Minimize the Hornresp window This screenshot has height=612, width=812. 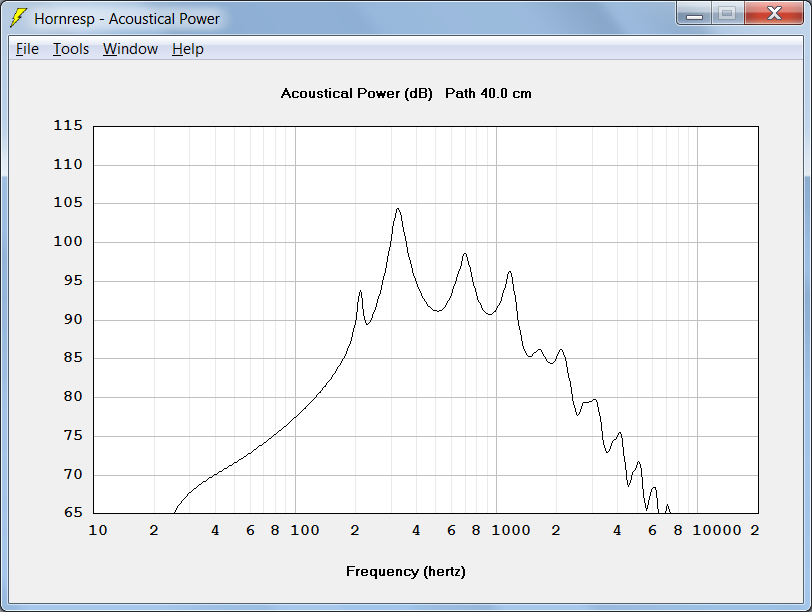click(x=694, y=14)
